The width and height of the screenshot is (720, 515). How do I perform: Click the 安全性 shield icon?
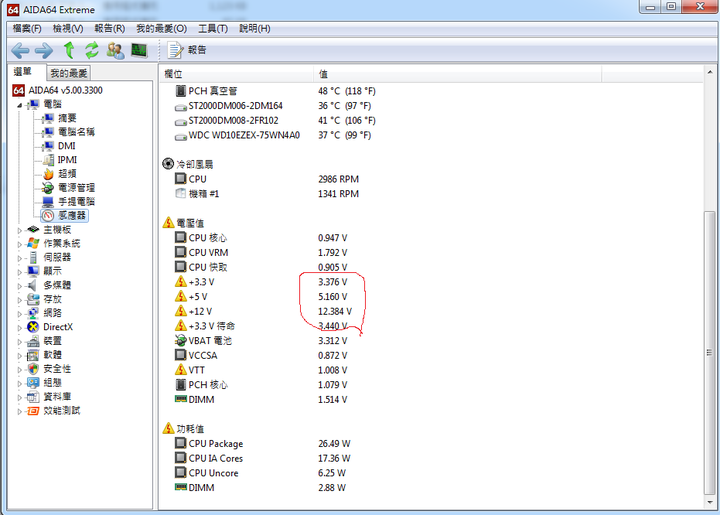click(x=33, y=369)
